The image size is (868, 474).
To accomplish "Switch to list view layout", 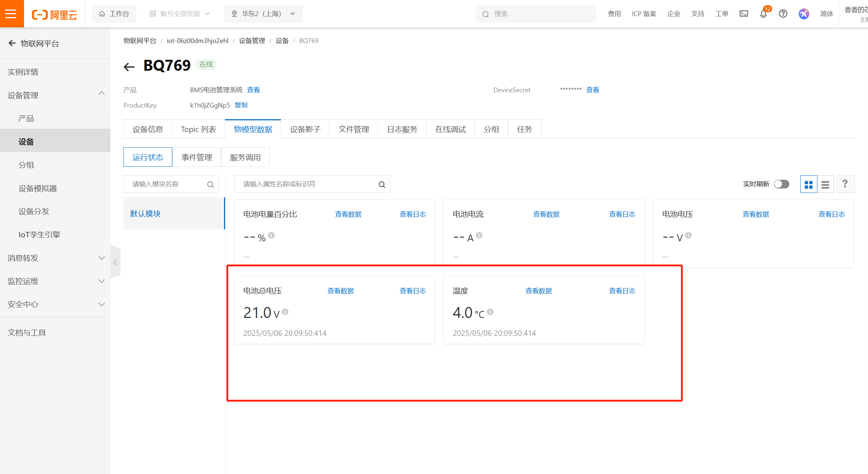I will tap(825, 184).
